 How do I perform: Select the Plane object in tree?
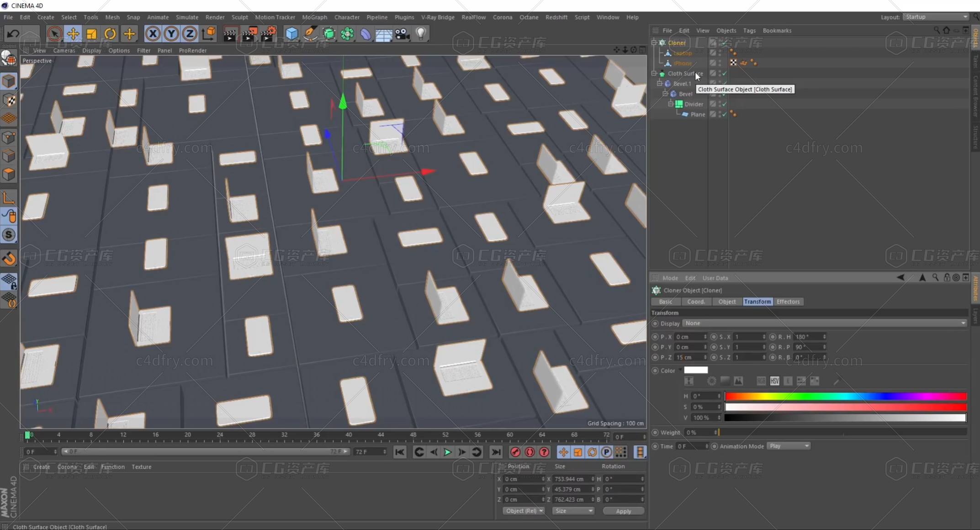tap(698, 114)
